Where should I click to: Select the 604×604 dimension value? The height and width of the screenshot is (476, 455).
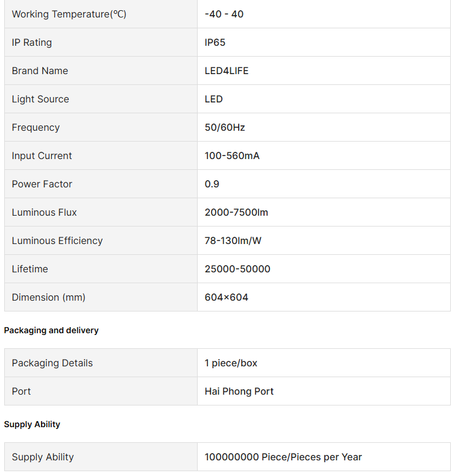tap(227, 297)
